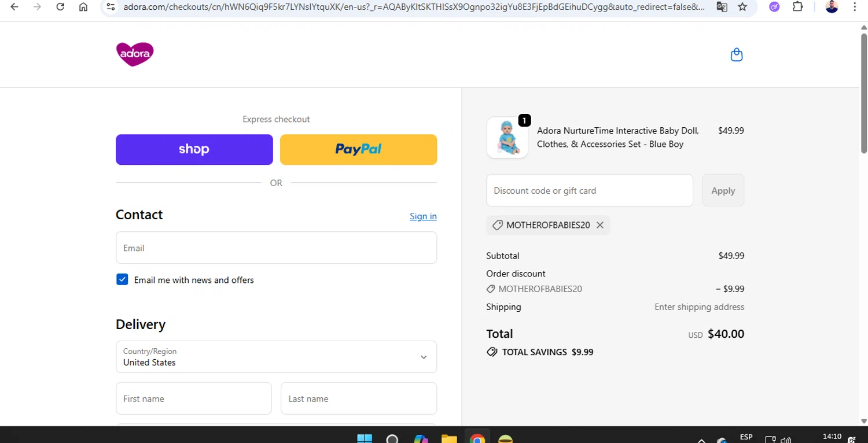This screenshot has width=868, height=443.
Task: Focus the Last name field
Action: pos(359,398)
